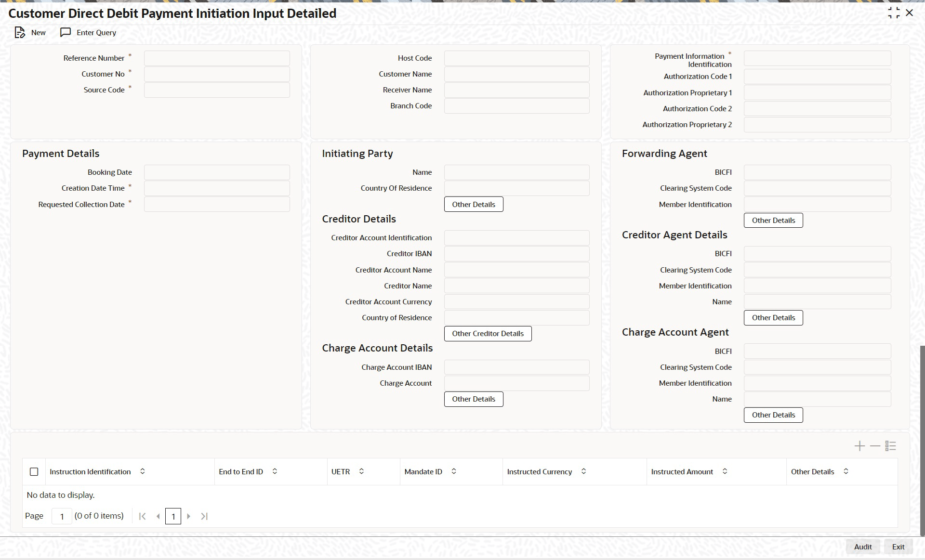Add a row with the plus icon
Screen dimensions: 925x560
click(x=859, y=446)
